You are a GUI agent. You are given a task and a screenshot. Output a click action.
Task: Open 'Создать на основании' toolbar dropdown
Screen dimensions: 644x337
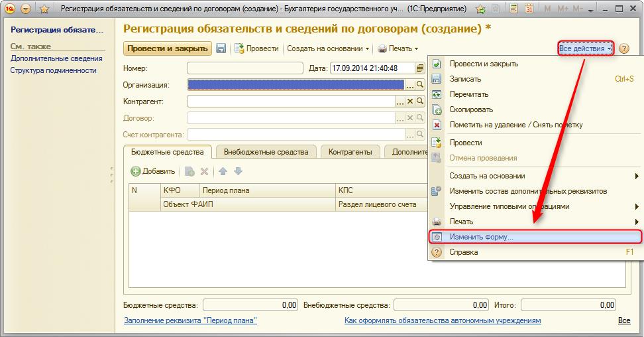[x=328, y=48]
